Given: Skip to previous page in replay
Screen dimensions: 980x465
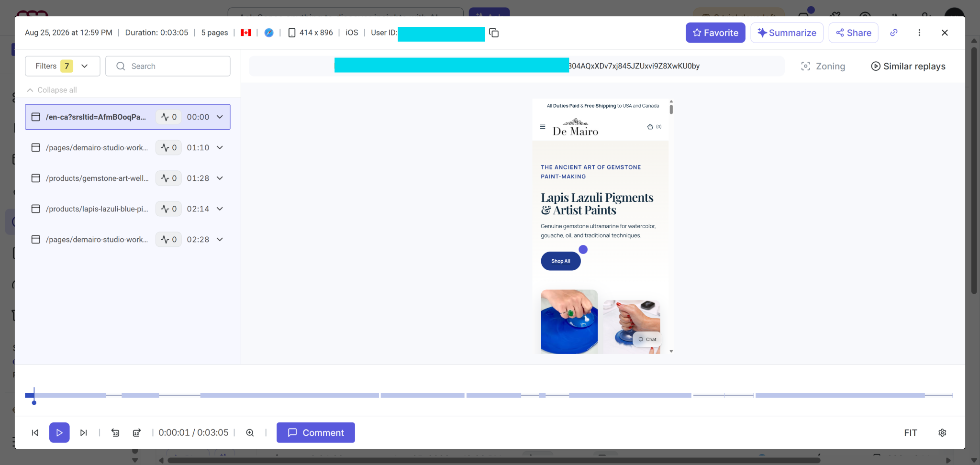Looking at the screenshot, I should (35, 432).
